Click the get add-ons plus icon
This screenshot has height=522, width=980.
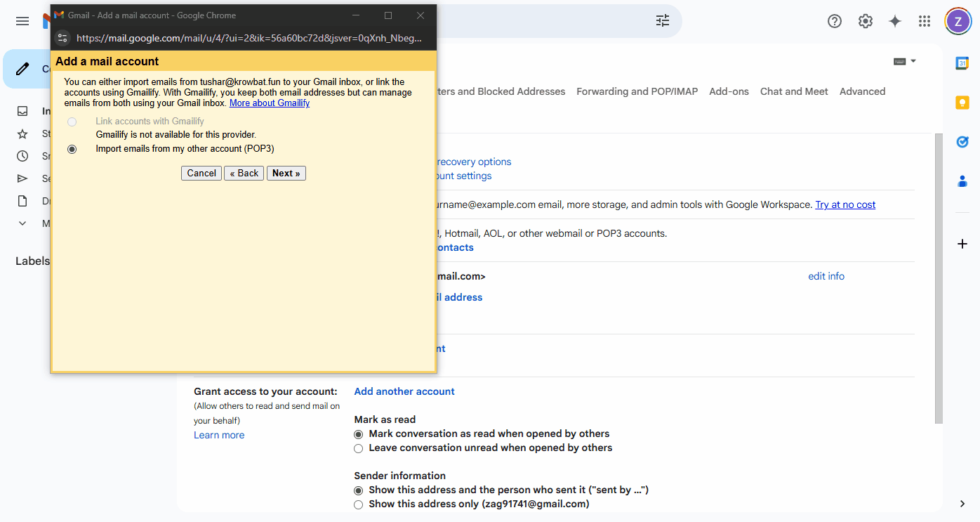(x=962, y=244)
